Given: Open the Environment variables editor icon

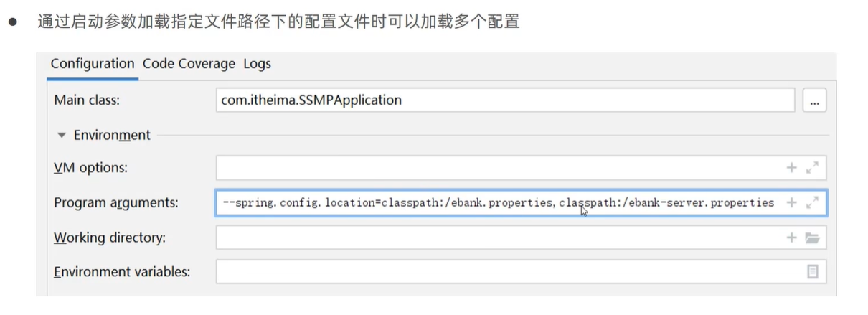Looking at the screenshot, I should click(x=812, y=272).
